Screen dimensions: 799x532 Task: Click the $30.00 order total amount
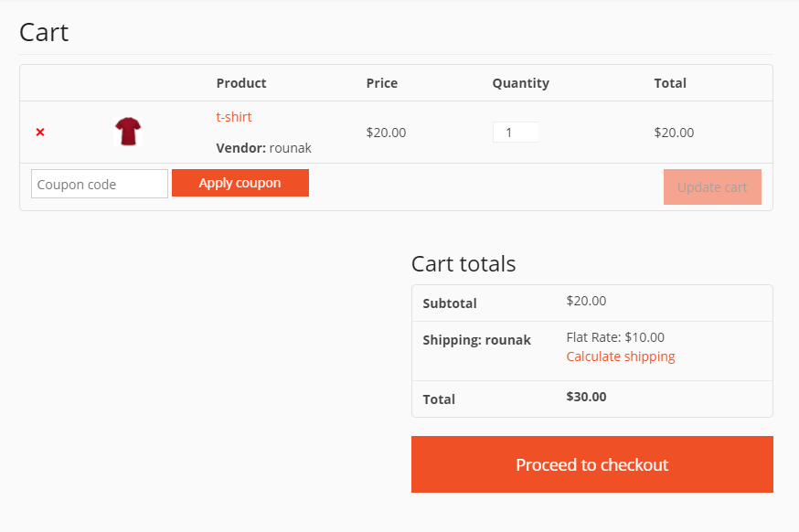586,397
